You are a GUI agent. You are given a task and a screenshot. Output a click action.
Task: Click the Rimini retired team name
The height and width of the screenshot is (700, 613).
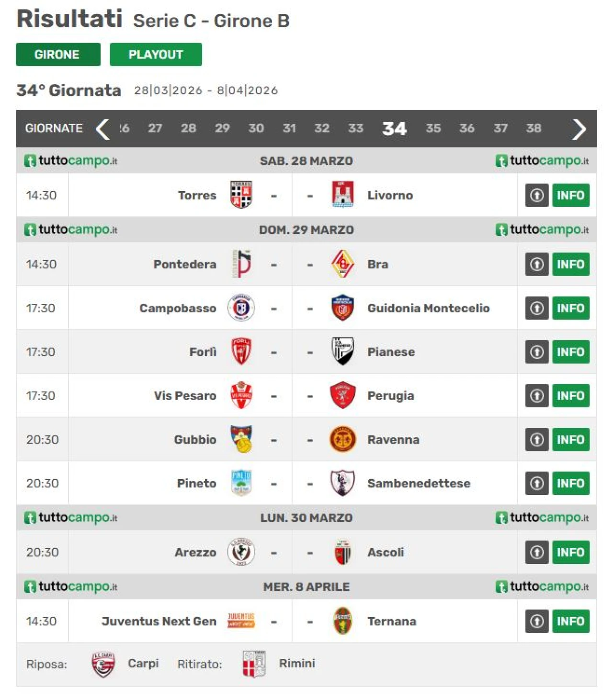[297, 663]
